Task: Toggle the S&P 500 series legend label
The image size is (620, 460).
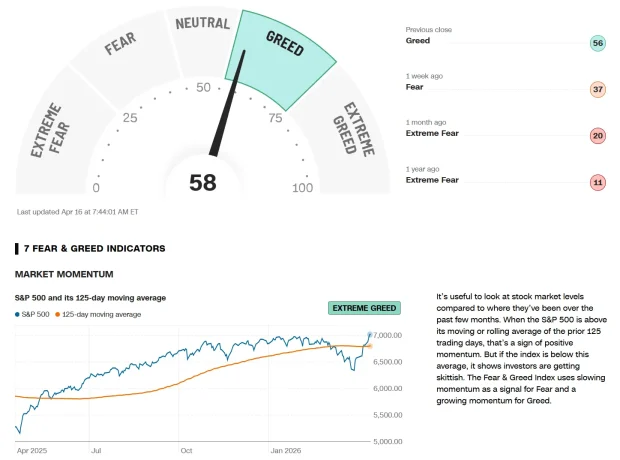Action: click(36, 314)
